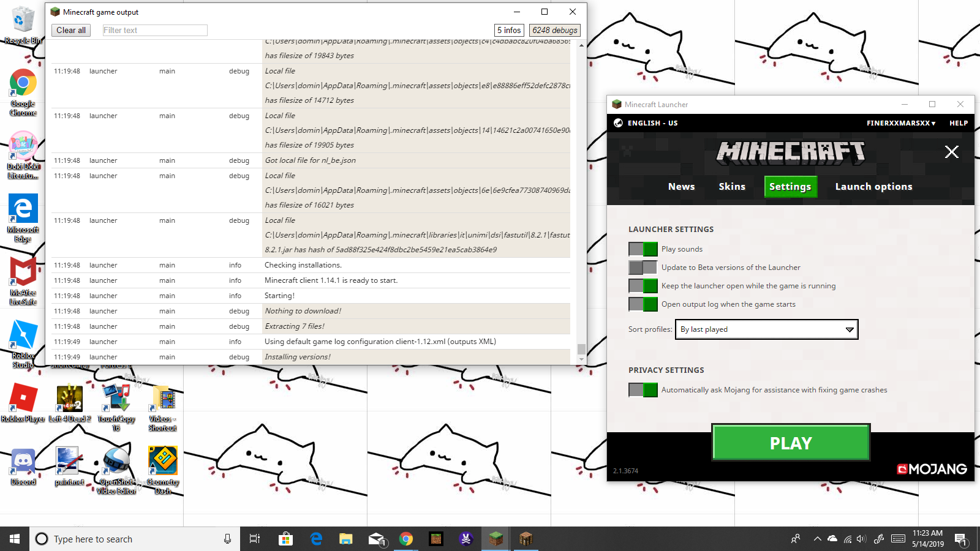Toggle Open output log when game starts
This screenshot has width=980, height=551.
pos(643,304)
